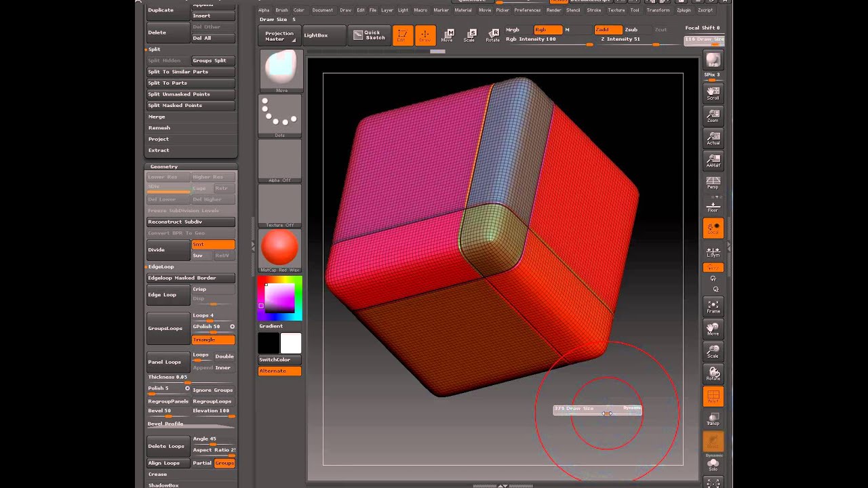The height and width of the screenshot is (488, 868).
Task: Click the Panel Loops button
Action: [168, 362]
